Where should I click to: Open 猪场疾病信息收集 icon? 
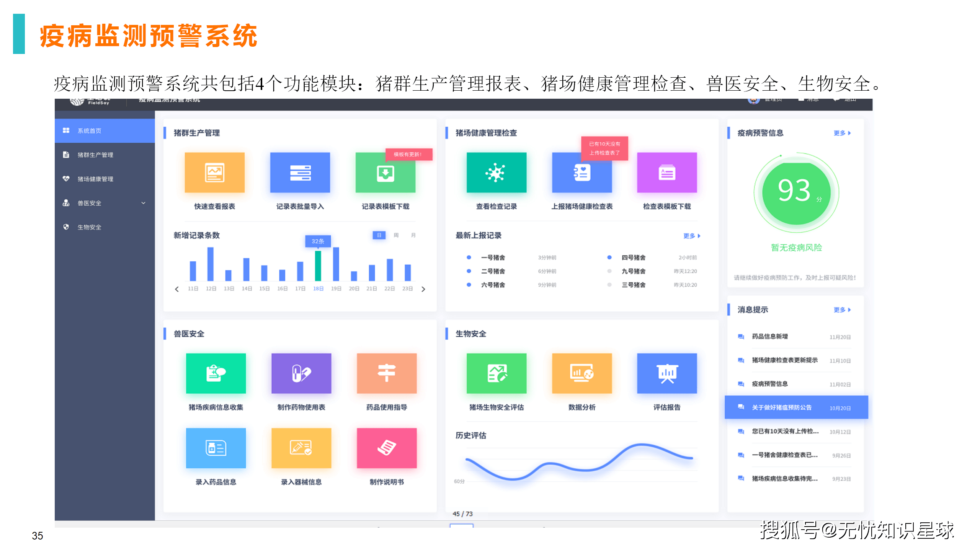click(216, 373)
